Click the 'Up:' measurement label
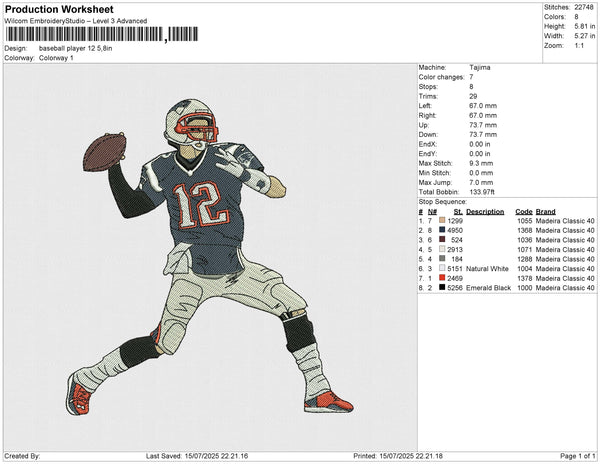Image resolution: width=600 pixels, height=464 pixels. pyautogui.click(x=424, y=125)
